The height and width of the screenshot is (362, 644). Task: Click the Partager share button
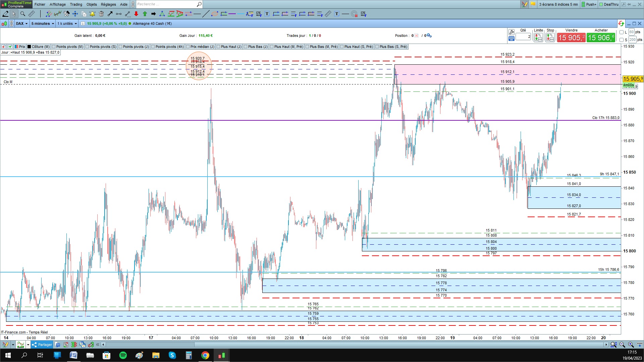(42, 345)
